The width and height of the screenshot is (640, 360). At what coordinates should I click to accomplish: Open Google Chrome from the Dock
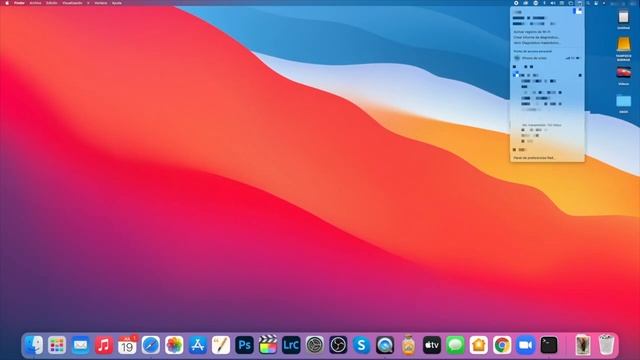pyautogui.click(x=502, y=345)
